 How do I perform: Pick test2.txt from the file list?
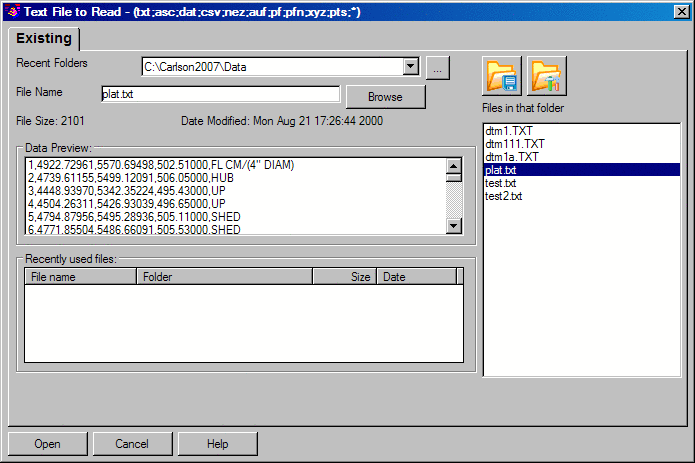click(x=504, y=196)
